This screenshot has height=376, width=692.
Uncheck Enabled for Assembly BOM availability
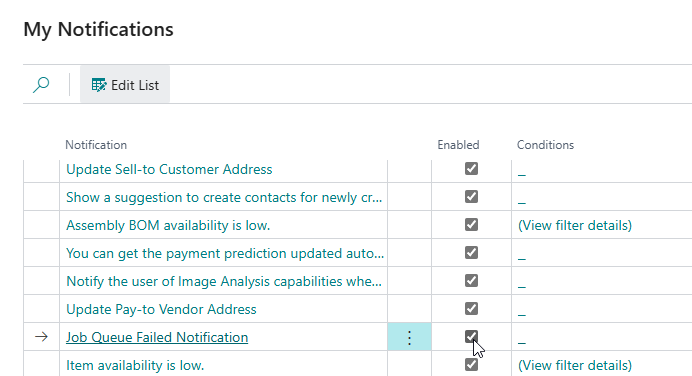[x=471, y=225]
